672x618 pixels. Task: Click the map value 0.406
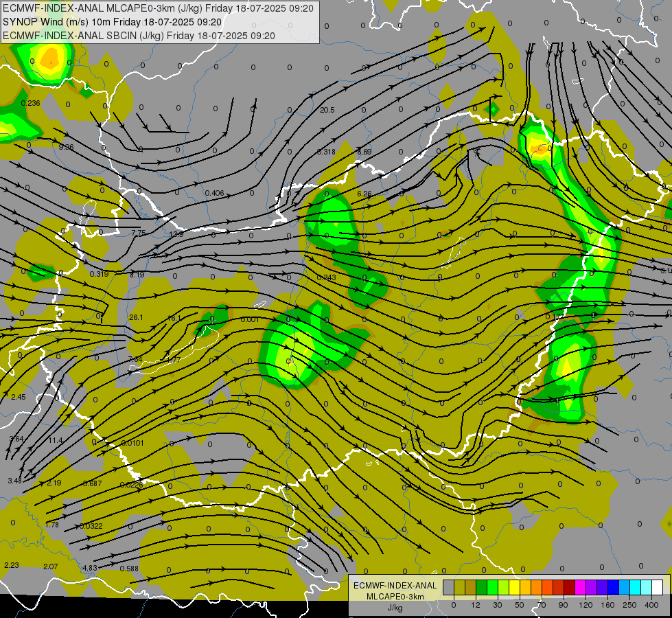pyautogui.click(x=214, y=193)
